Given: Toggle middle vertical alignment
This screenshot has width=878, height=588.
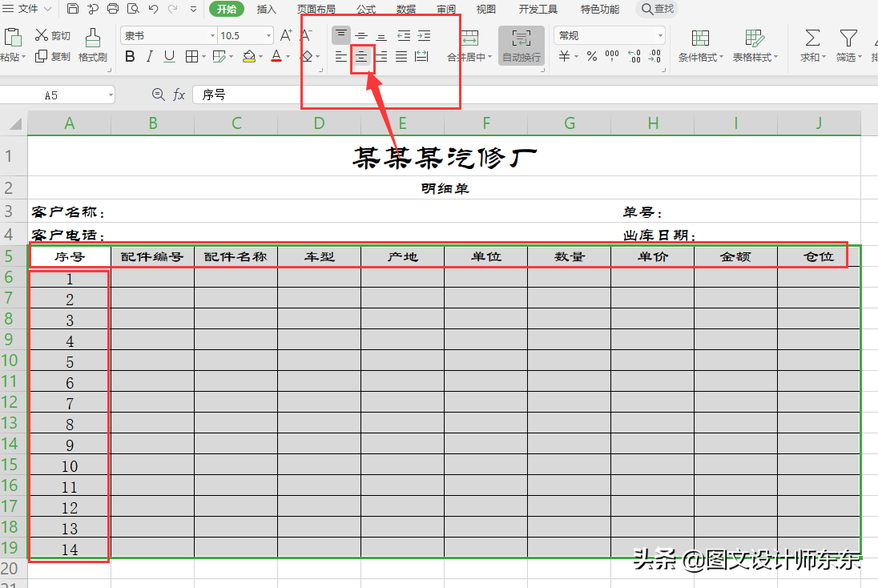Looking at the screenshot, I should pyautogui.click(x=362, y=36).
